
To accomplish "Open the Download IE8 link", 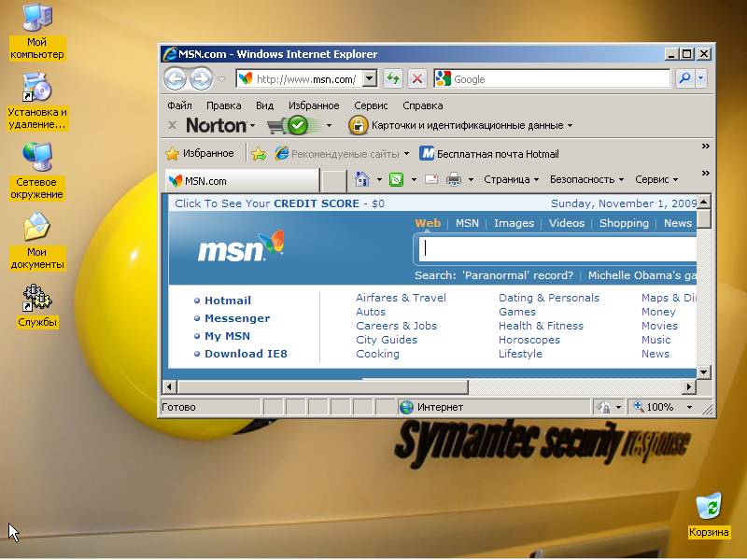I will (x=246, y=354).
